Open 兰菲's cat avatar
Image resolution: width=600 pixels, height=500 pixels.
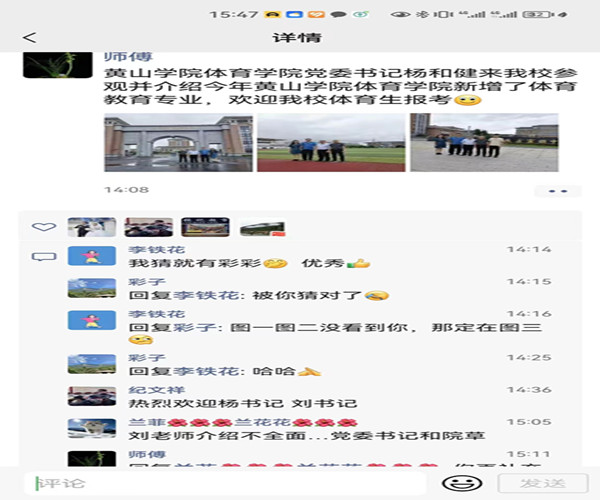(92, 428)
